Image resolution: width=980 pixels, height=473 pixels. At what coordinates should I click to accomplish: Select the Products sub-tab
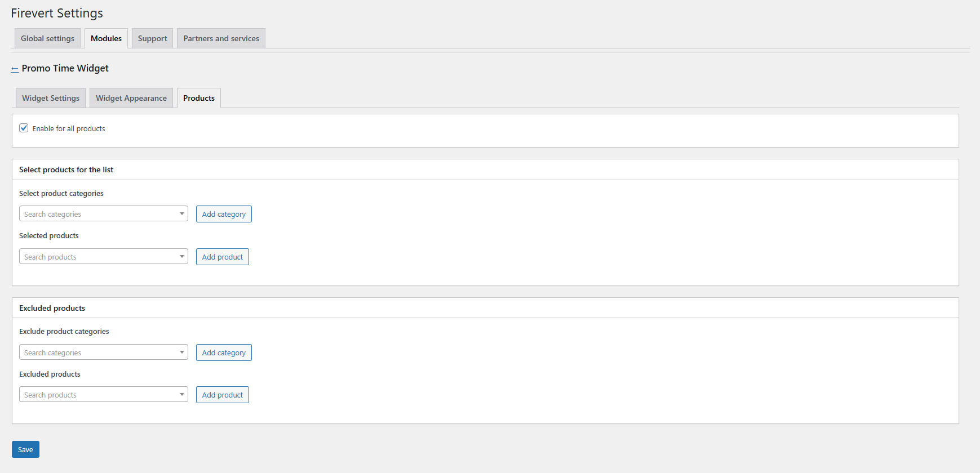tap(199, 98)
